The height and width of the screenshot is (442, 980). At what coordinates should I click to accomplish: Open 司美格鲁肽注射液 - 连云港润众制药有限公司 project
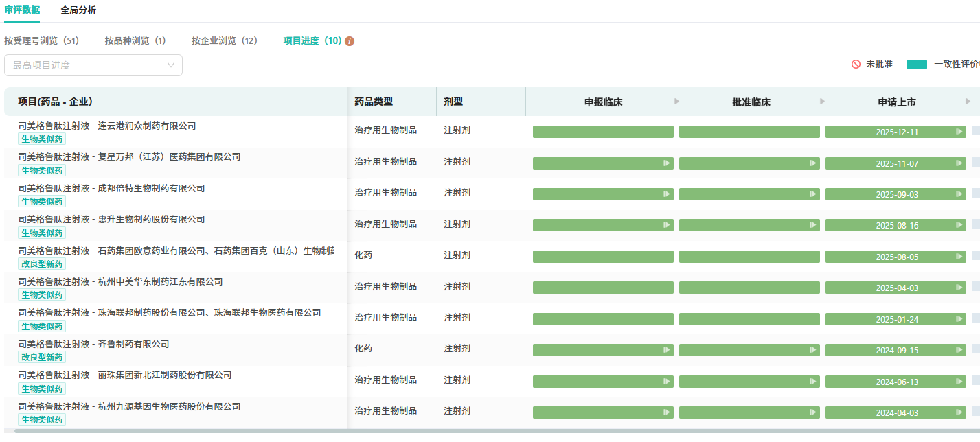(x=107, y=126)
